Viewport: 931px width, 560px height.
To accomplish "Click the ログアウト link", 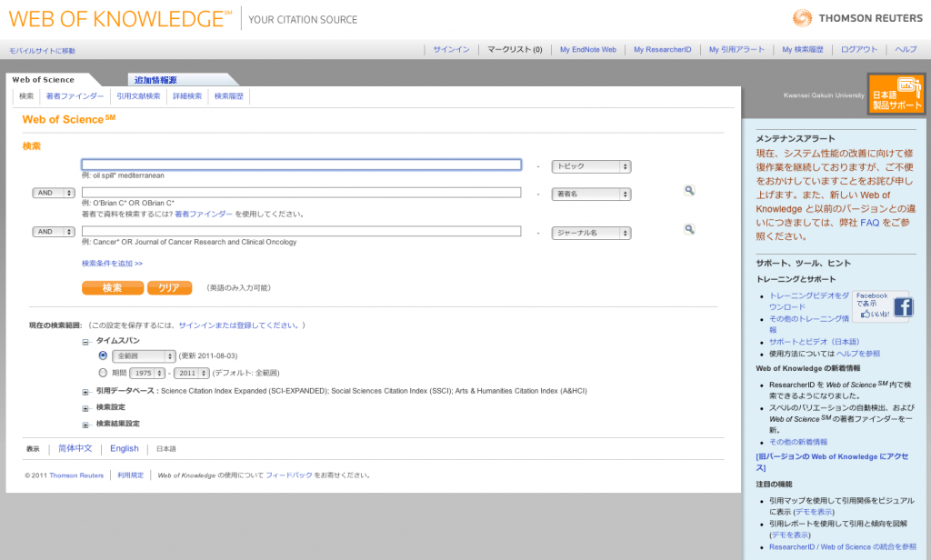I will click(859, 50).
